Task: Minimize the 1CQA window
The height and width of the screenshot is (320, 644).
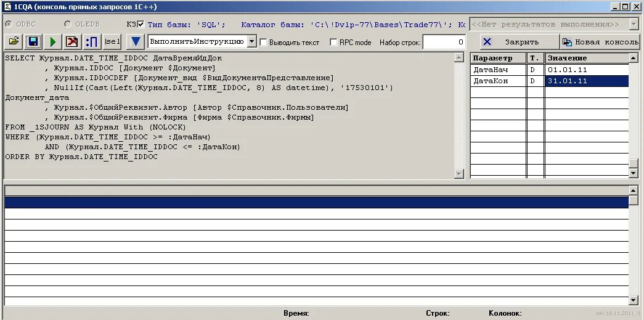Action: (x=615, y=7)
